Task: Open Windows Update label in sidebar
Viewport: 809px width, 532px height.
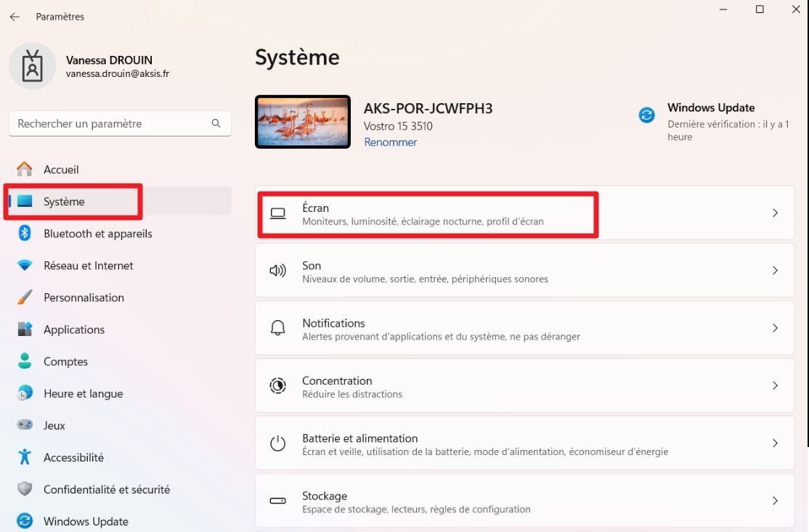Action: click(86, 521)
